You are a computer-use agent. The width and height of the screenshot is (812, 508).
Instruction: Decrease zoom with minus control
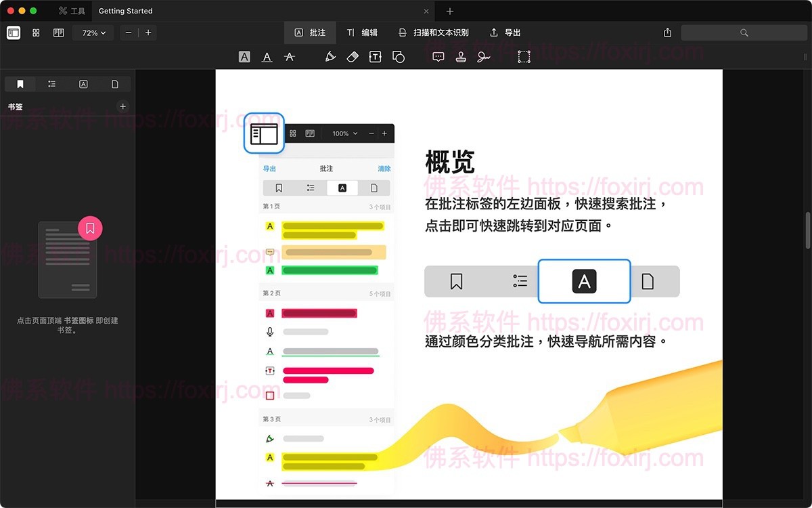point(127,32)
